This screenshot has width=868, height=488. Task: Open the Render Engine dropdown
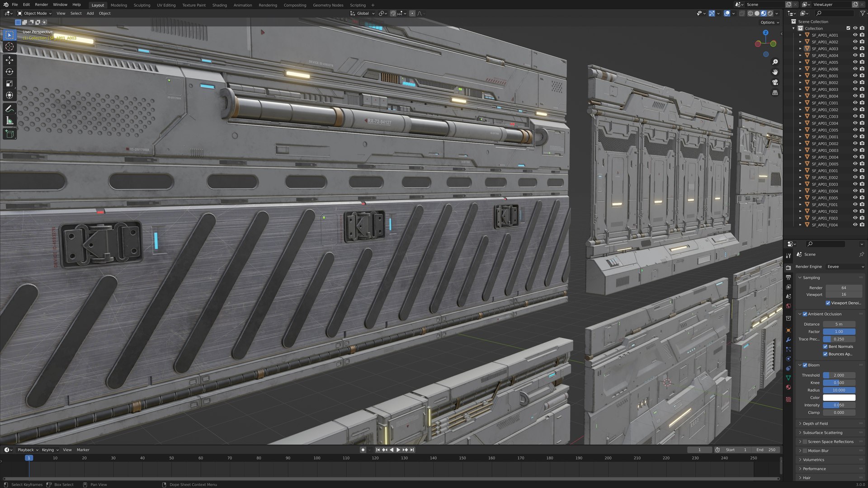(x=845, y=267)
